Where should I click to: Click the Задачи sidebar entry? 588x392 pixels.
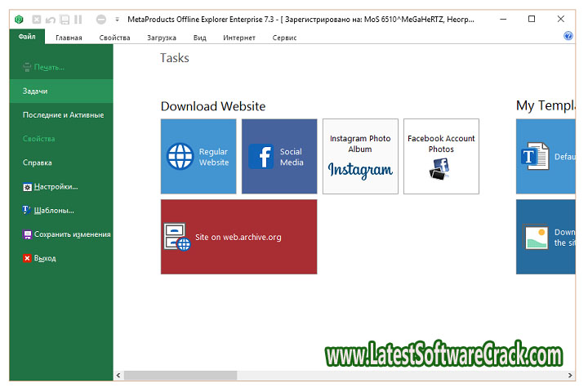coord(35,91)
